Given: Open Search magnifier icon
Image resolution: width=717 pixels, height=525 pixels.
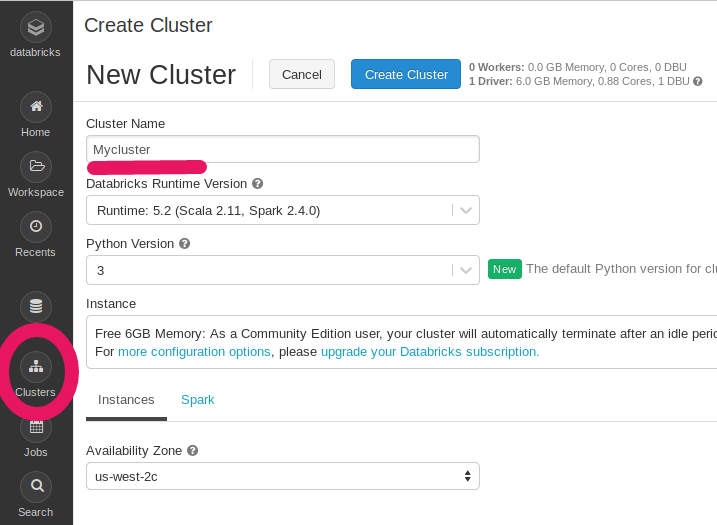Looking at the screenshot, I should [36, 487].
